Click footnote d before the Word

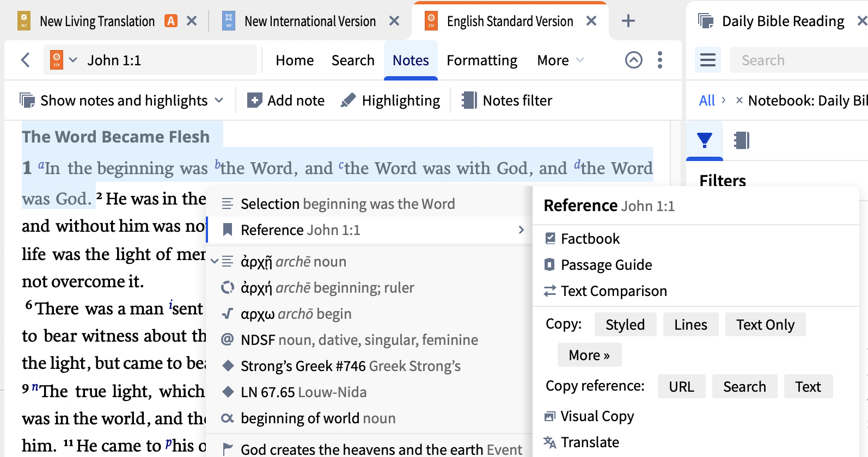point(578,164)
